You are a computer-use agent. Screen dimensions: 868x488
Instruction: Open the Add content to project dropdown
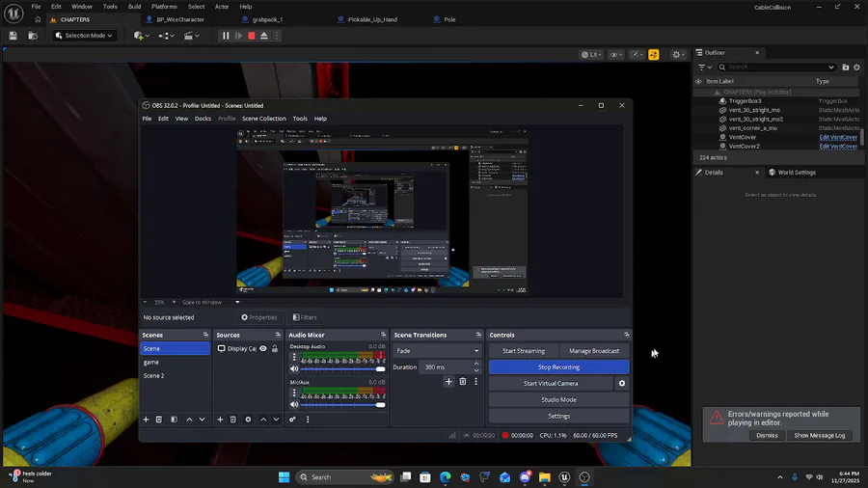point(142,36)
